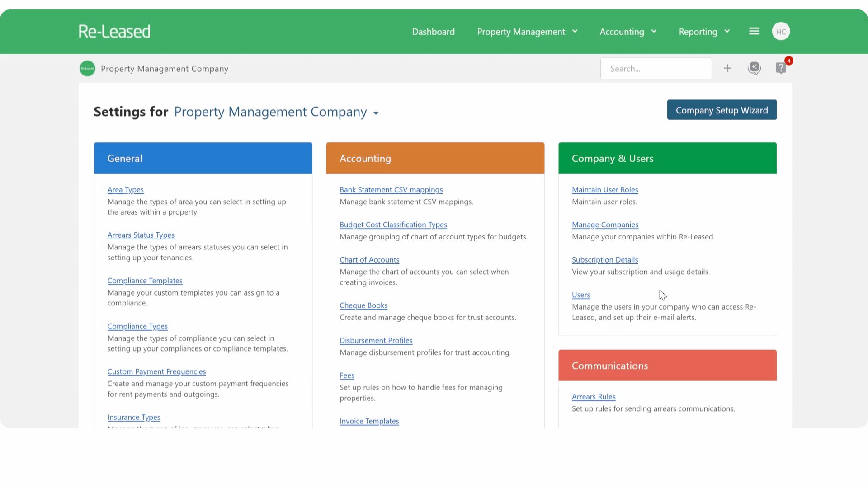Viewport: 868px width, 488px height.
Task: Open Cheque Books settings
Action: [363, 305]
